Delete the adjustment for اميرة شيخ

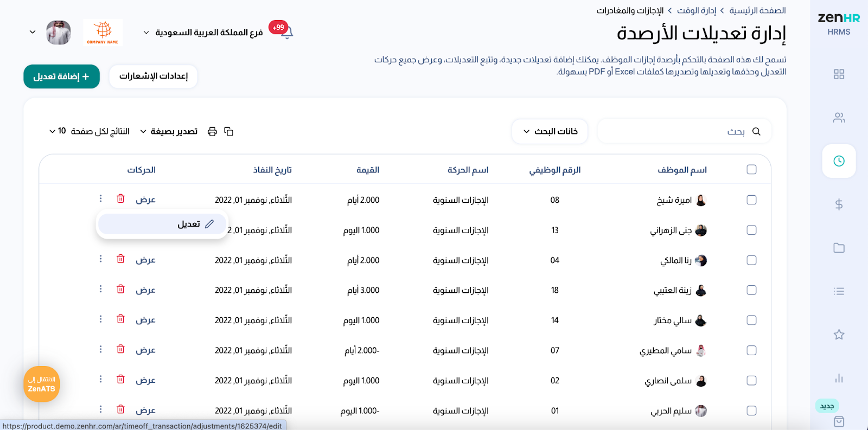[x=120, y=198]
